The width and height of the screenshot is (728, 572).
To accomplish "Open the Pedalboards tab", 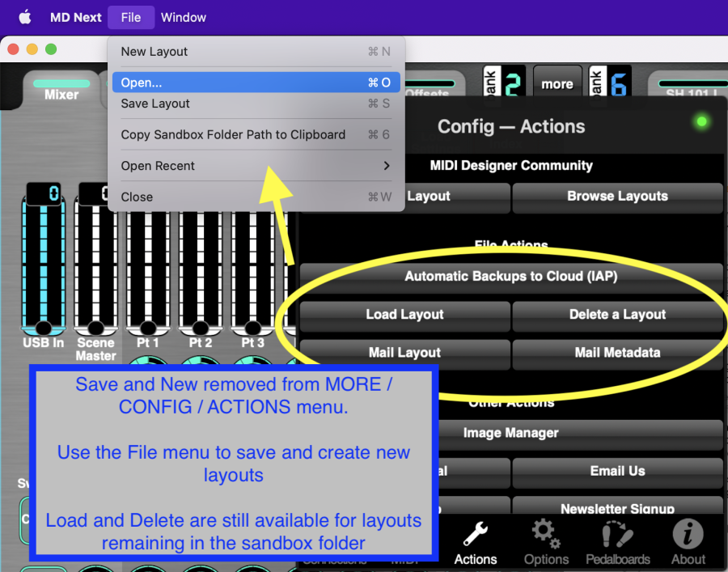I will click(x=617, y=542).
